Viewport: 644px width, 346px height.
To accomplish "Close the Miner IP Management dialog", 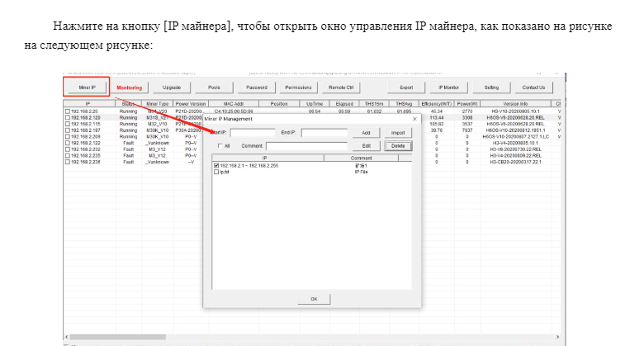I will click(414, 119).
